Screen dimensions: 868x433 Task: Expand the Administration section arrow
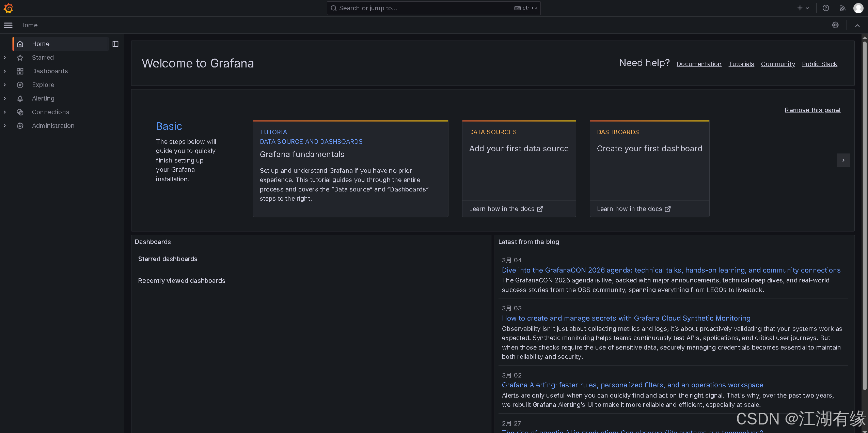pos(5,126)
